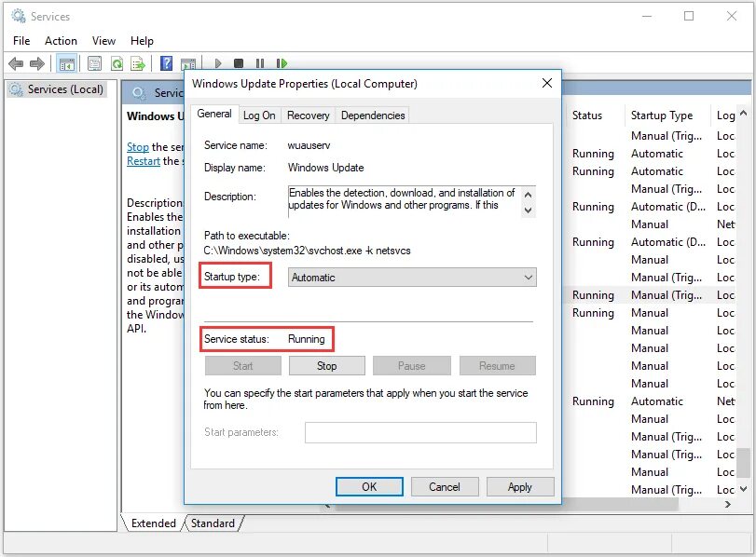Click the Back arrow toolbar icon
This screenshot has width=756, height=557.
16,63
